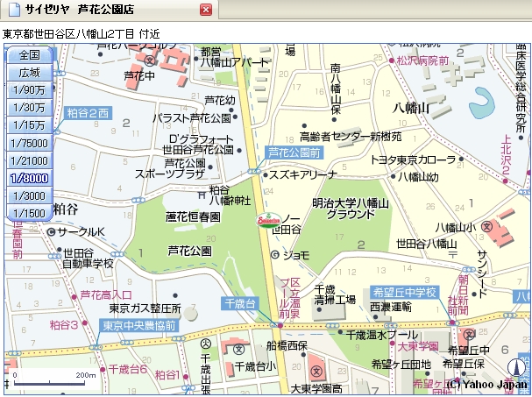532x397 pixels.
Task: Click the 上北沢2 bus stop label
Action: click(x=506, y=155)
